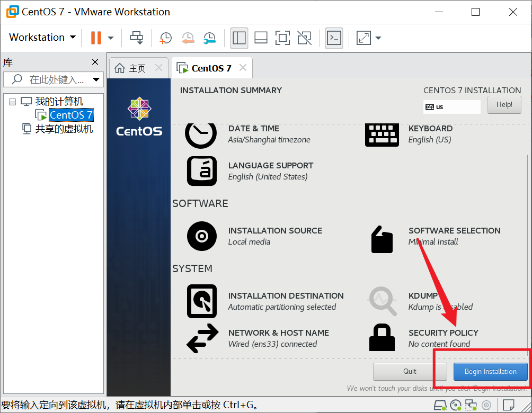Select 共享的虚拟机 in the library
The height and width of the screenshot is (413, 532).
point(64,129)
